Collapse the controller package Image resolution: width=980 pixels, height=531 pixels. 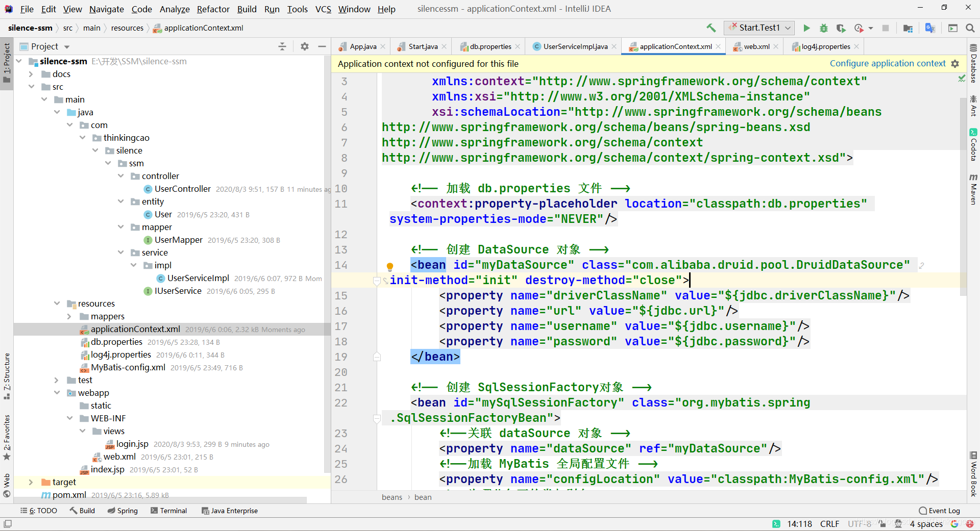tap(121, 176)
